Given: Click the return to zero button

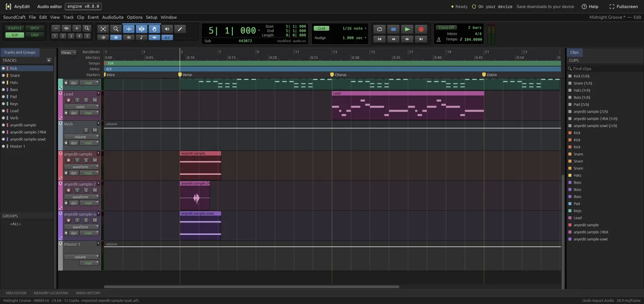Looking at the screenshot, I should [x=379, y=39].
